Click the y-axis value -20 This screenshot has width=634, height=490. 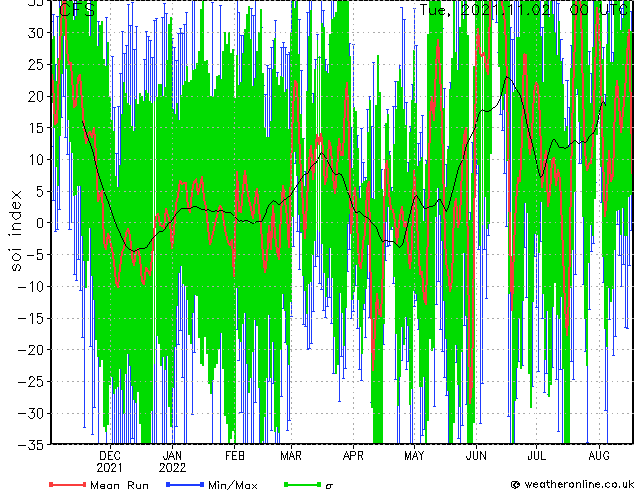[30, 350]
